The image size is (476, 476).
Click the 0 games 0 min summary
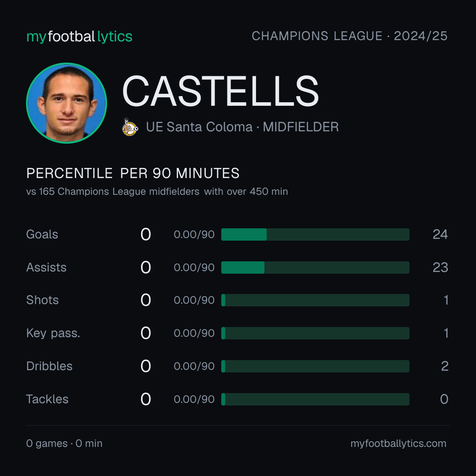click(64, 443)
